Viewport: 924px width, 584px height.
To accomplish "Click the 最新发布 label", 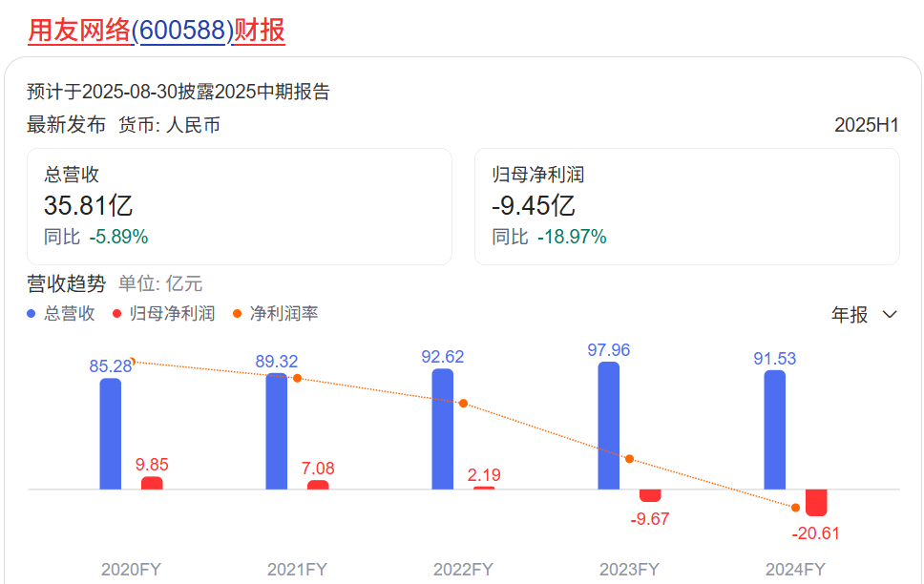I will [66, 125].
